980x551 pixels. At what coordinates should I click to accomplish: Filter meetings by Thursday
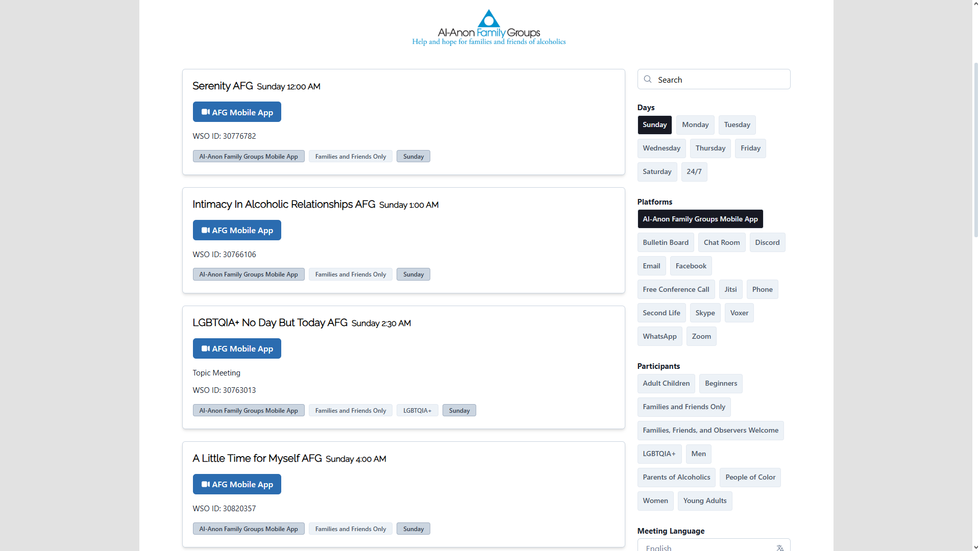[710, 148]
